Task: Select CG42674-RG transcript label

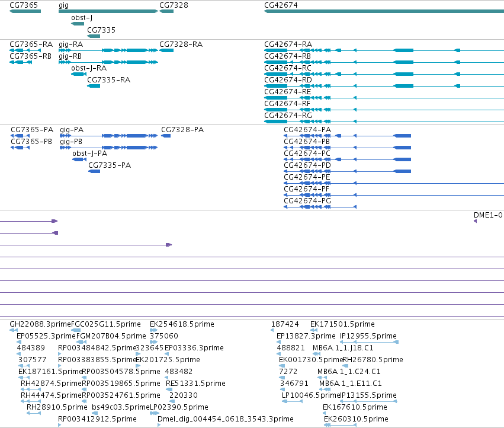Action: 288,115
